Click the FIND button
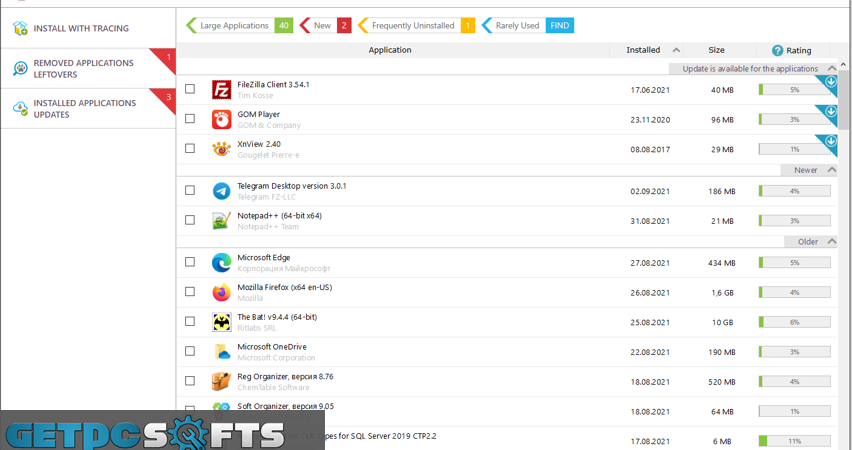 click(560, 26)
